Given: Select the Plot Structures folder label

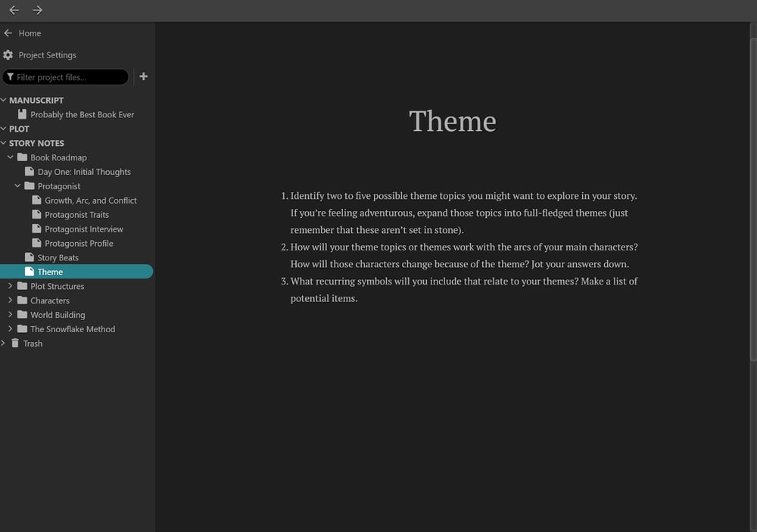Looking at the screenshot, I should [x=57, y=286].
